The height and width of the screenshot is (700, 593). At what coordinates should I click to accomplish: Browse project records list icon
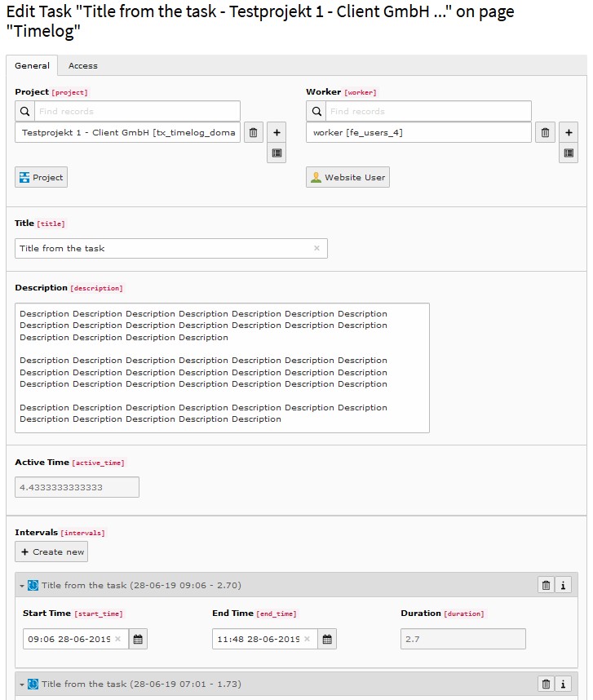(277, 153)
